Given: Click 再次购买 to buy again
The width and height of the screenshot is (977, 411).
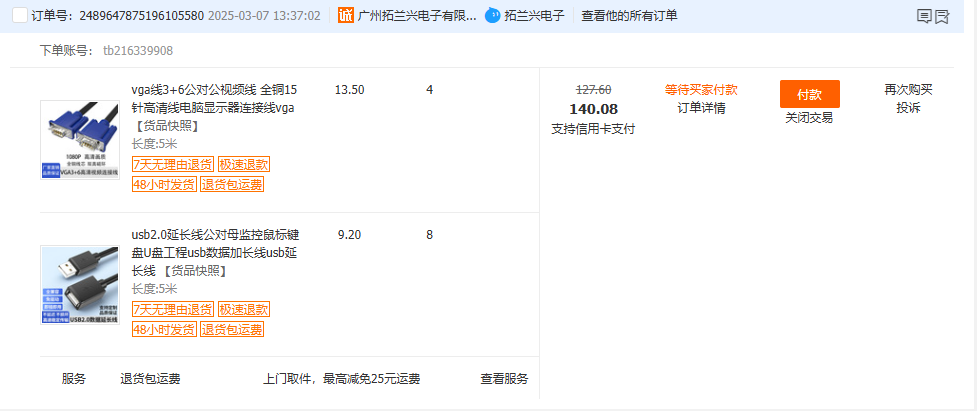Looking at the screenshot, I should click(x=908, y=90).
